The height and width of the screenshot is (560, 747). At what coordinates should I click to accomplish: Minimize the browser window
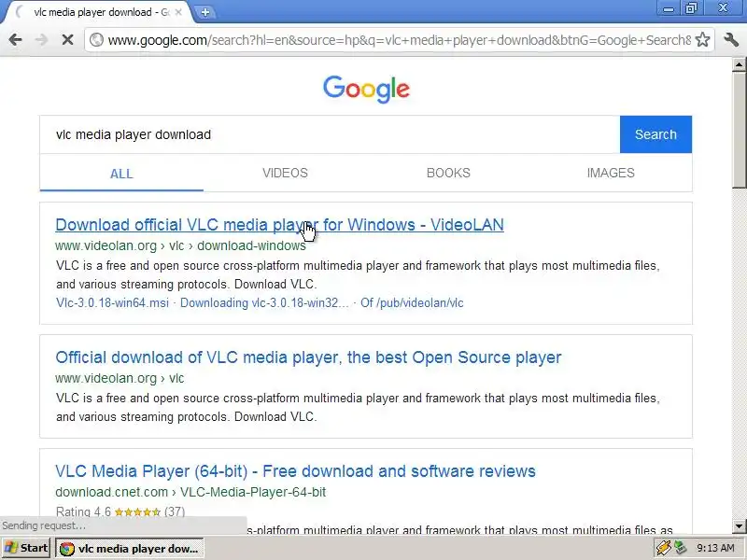(669, 8)
